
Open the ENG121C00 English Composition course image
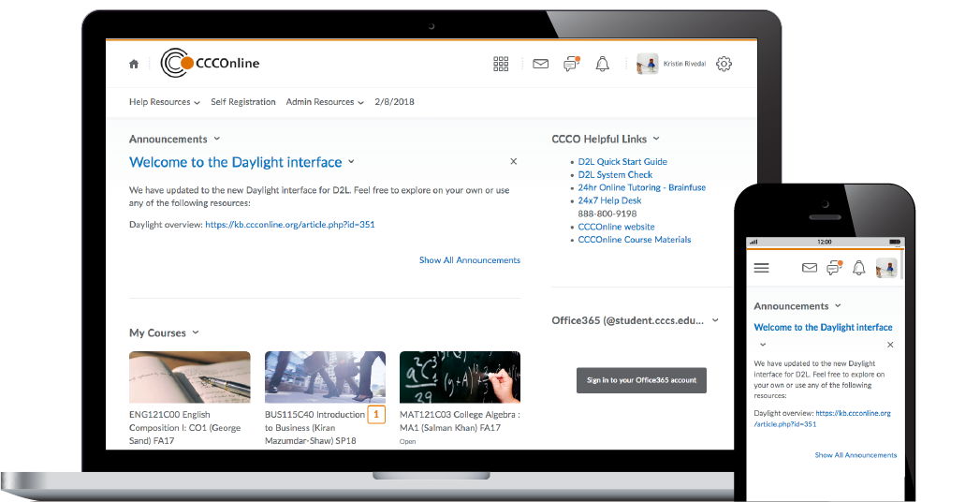click(x=190, y=377)
